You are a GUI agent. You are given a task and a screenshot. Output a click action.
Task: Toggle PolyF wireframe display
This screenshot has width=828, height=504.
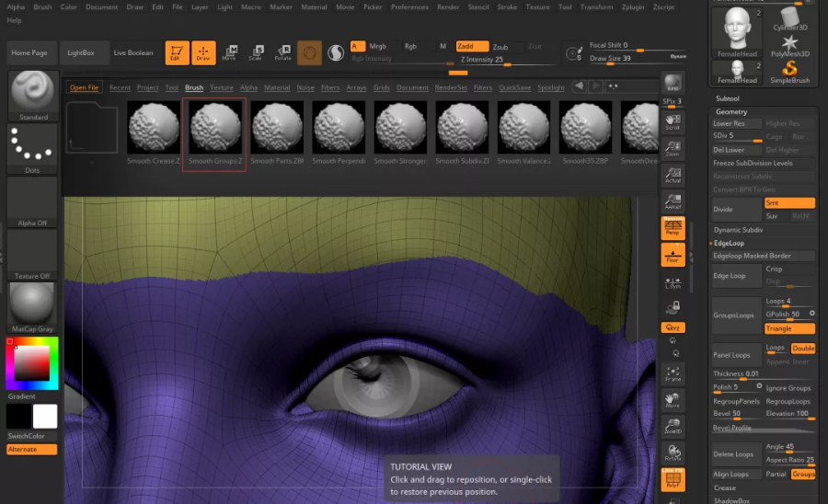click(673, 480)
